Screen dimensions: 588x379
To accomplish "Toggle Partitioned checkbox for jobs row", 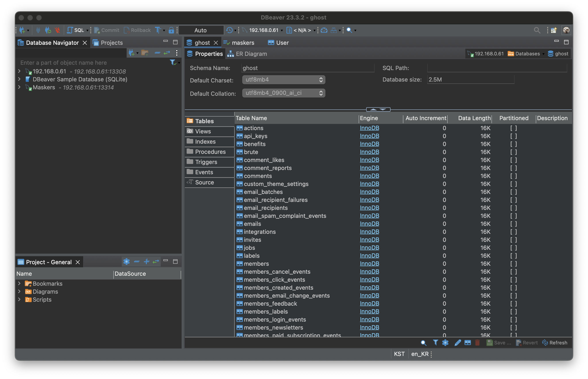I will (514, 248).
